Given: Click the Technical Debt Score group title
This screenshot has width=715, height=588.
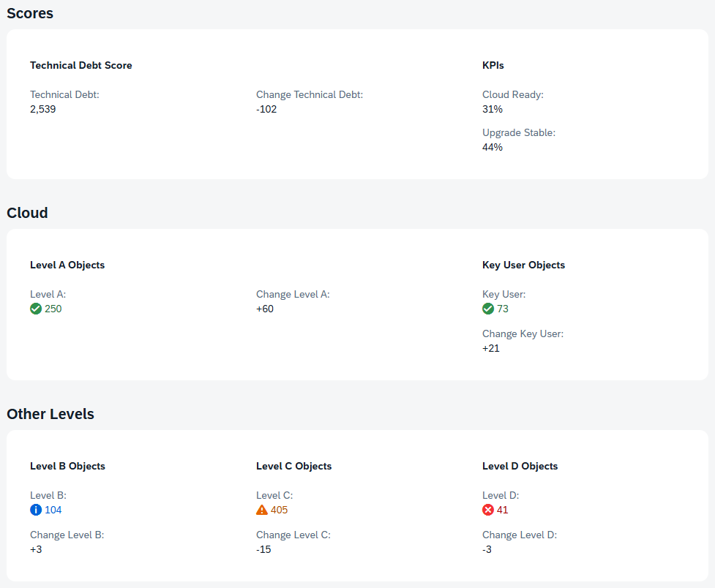Looking at the screenshot, I should coord(81,66).
